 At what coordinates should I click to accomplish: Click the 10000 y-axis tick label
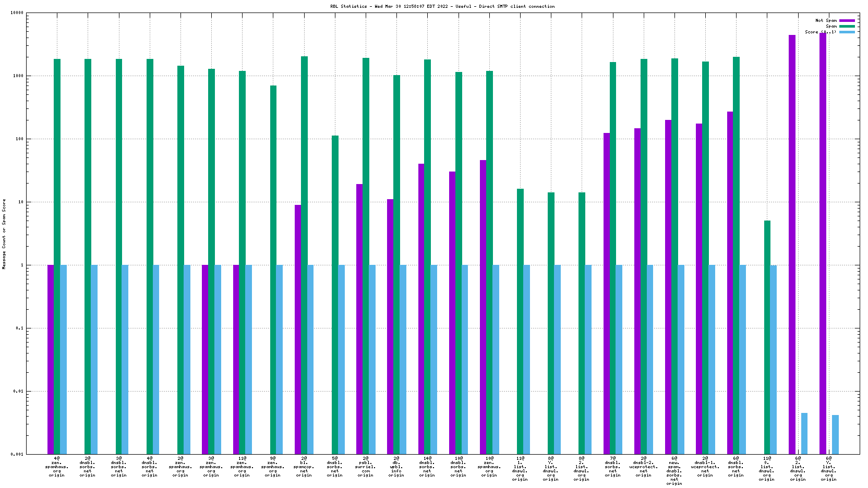17,13
